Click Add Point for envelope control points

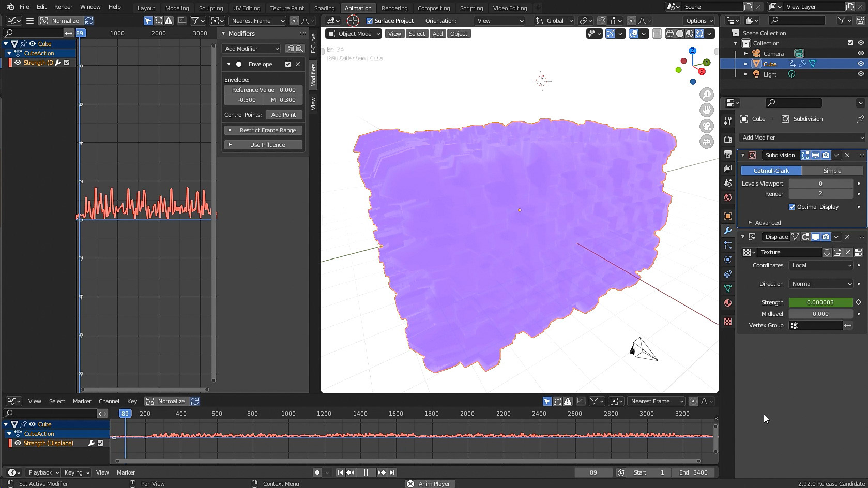(283, 115)
